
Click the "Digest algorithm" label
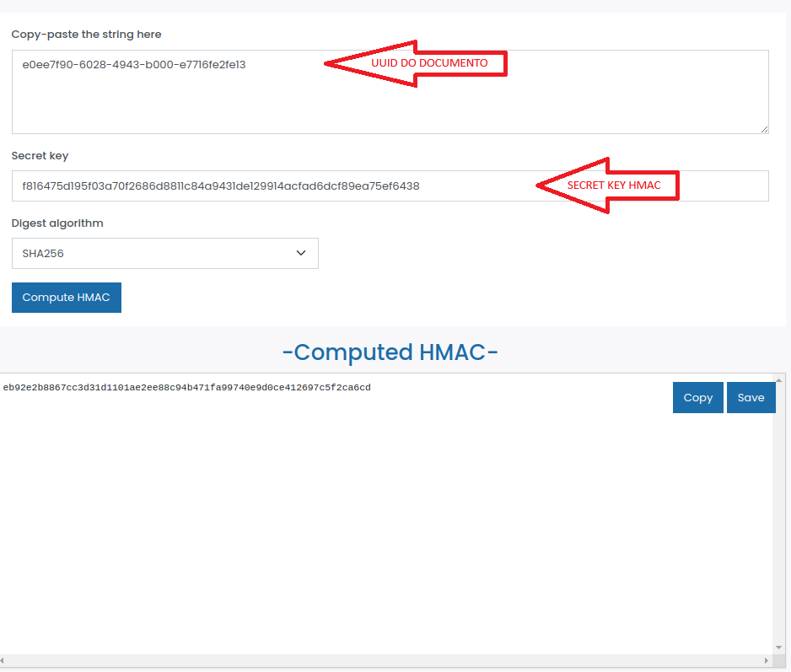(x=57, y=223)
